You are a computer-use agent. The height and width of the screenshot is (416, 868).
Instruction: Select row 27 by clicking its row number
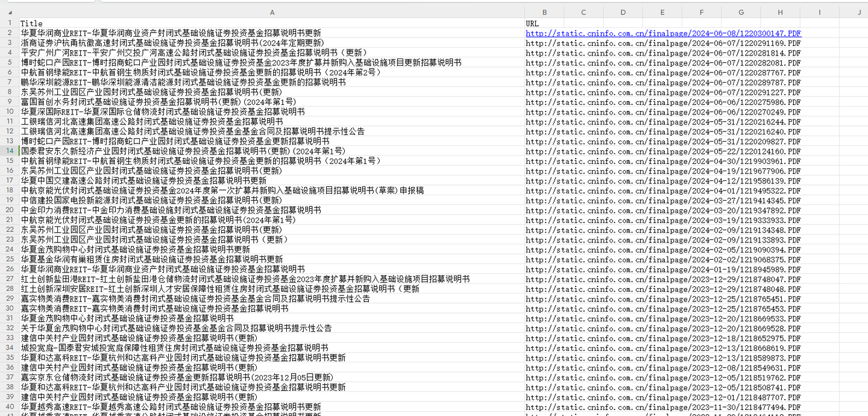pyautogui.click(x=10, y=279)
